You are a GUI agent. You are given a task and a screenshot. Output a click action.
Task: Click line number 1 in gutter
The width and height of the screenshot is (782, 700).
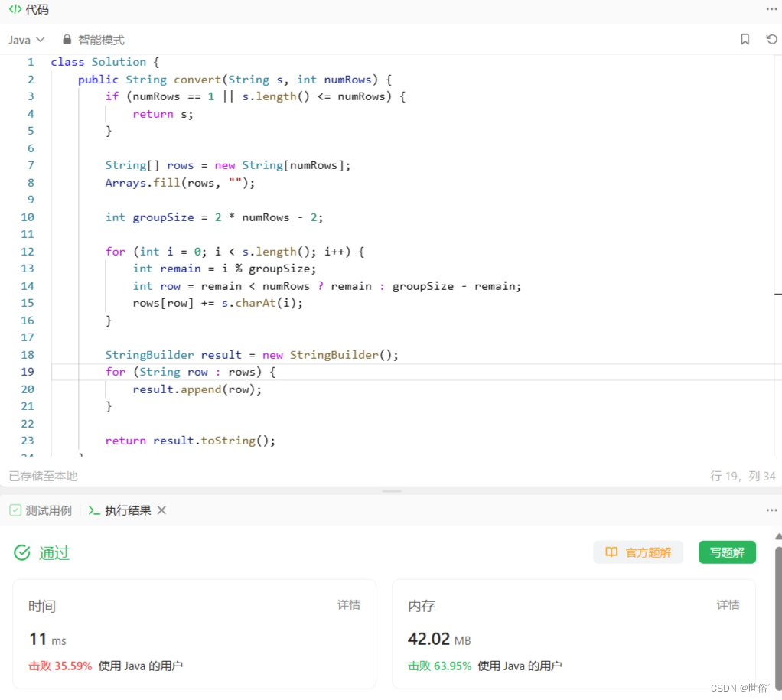pos(31,62)
